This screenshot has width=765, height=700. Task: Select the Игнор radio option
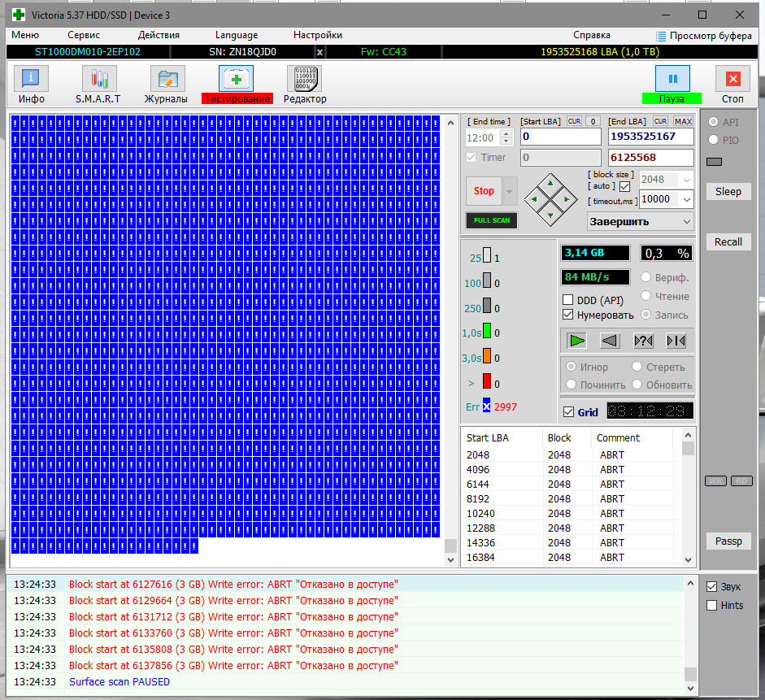571,367
